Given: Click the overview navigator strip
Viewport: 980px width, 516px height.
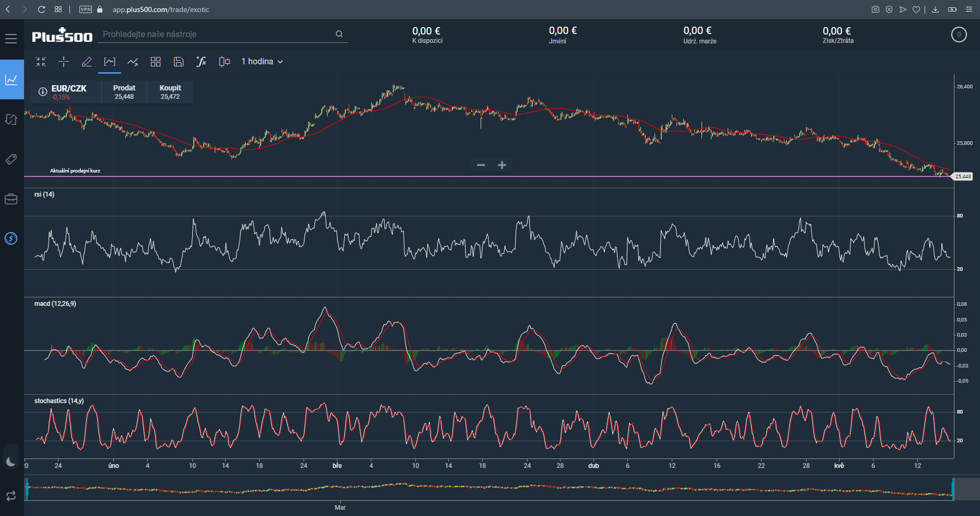Looking at the screenshot, I should (x=489, y=489).
